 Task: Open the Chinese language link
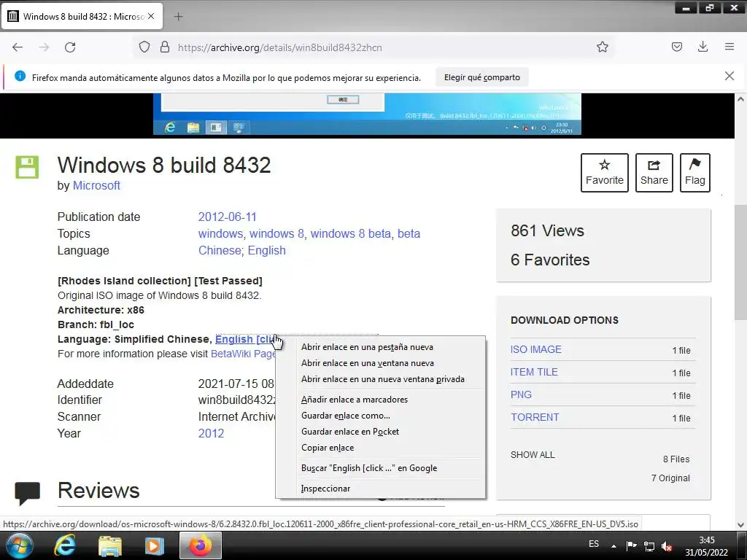[219, 251]
